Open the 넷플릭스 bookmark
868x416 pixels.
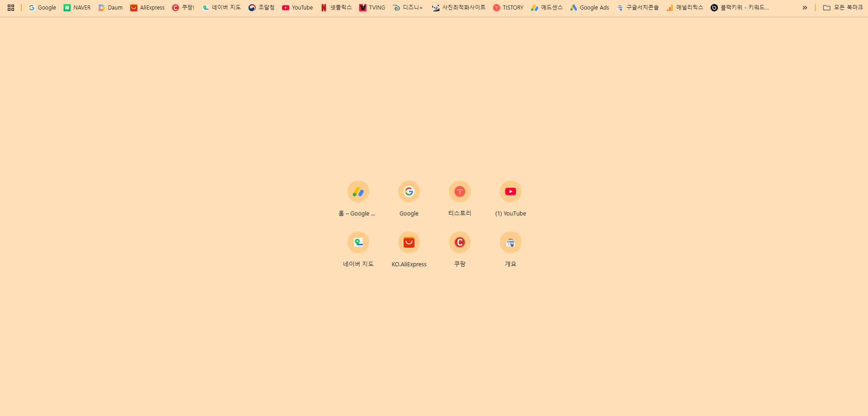pyautogui.click(x=336, y=8)
